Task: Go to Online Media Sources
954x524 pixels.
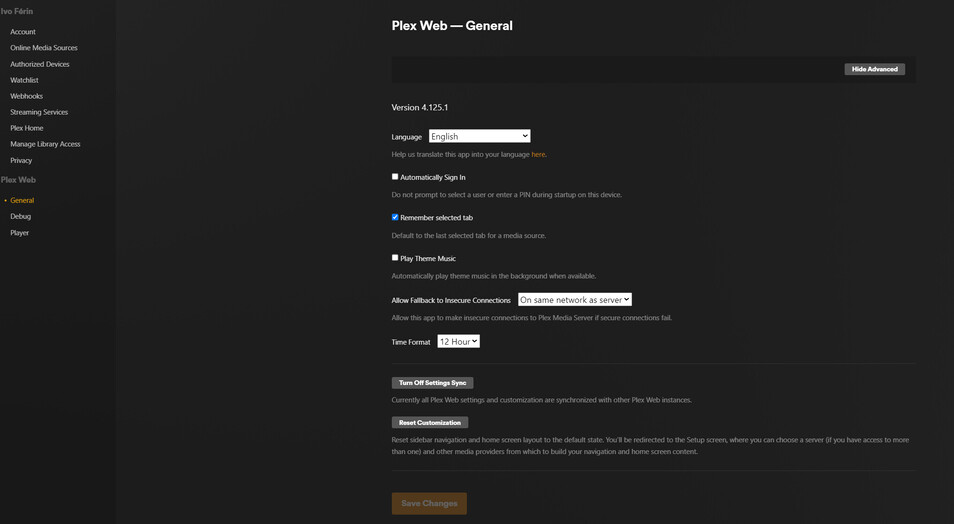Action: point(44,48)
